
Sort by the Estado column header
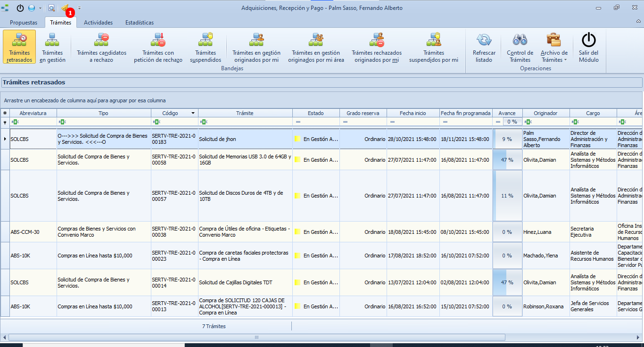coord(316,113)
